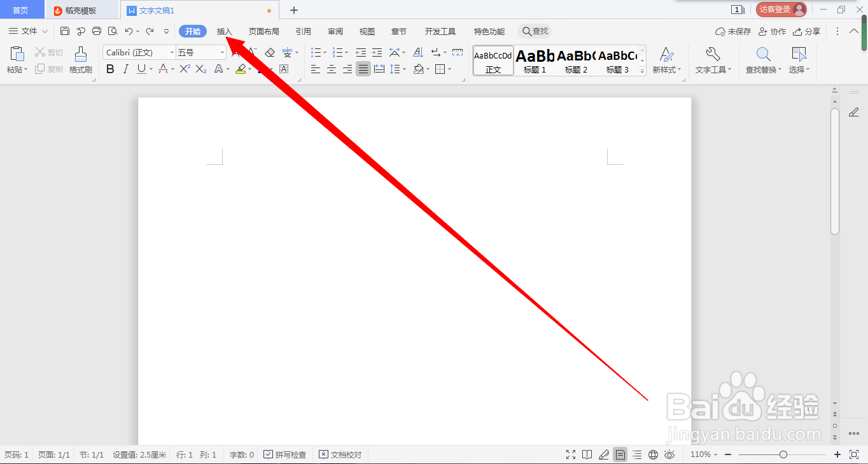The width and height of the screenshot is (868, 464).
Task: Apply subscript formatting
Action: (x=201, y=69)
